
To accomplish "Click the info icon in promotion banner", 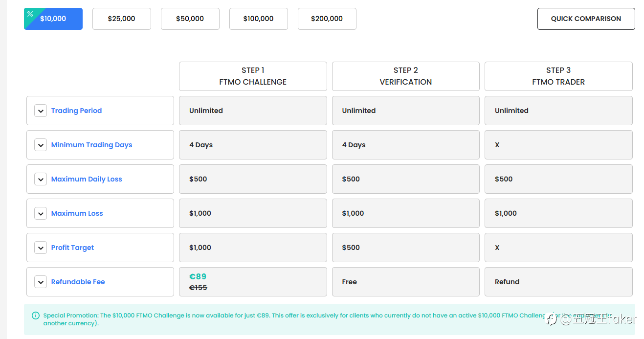I will pos(36,316).
